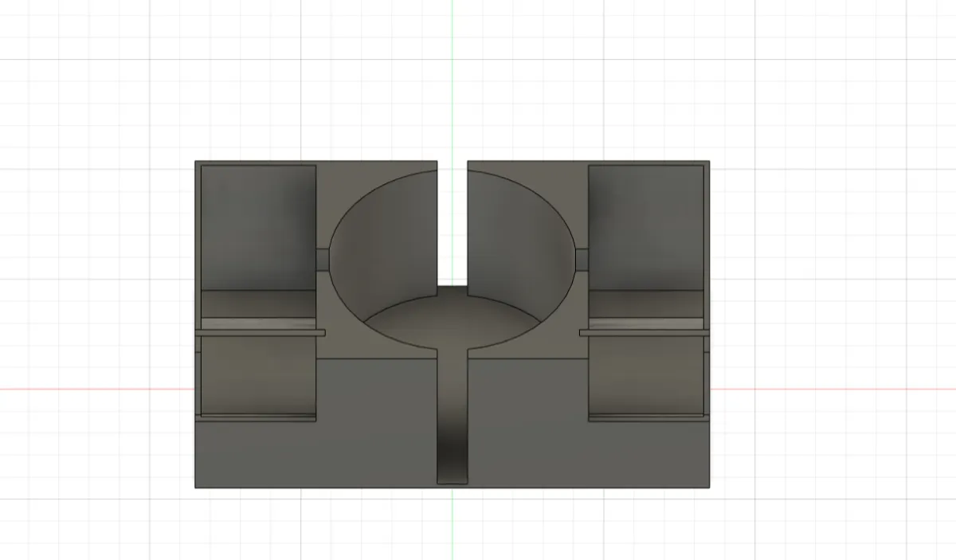Select the small notch joining left pocket to the recess
This screenshot has height=560, width=956.
323,259
